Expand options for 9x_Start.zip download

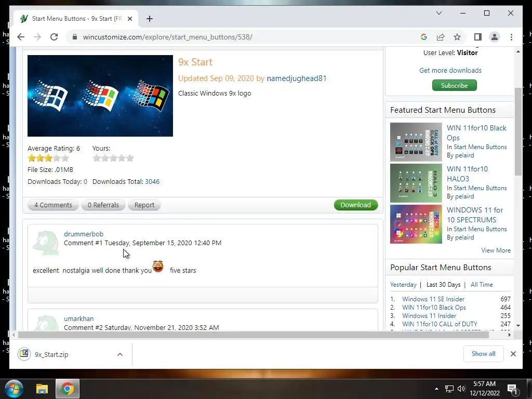pos(120,354)
